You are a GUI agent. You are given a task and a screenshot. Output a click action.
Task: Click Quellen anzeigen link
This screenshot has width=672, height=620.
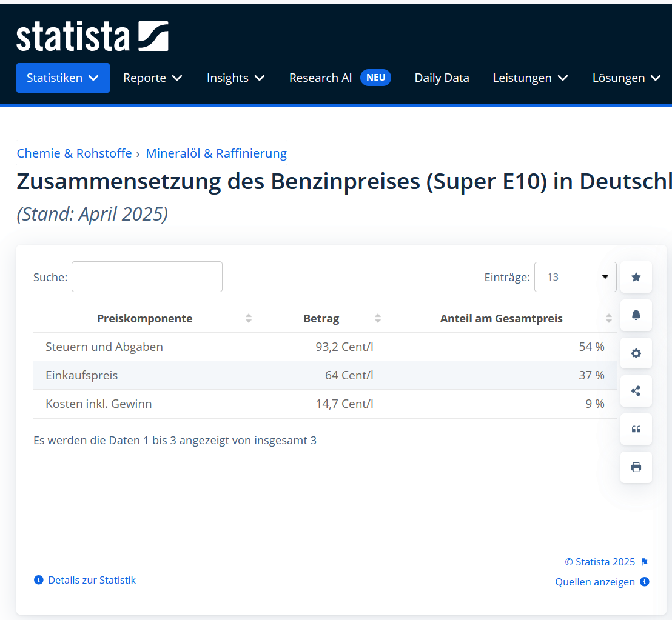[x=595, y=582]
